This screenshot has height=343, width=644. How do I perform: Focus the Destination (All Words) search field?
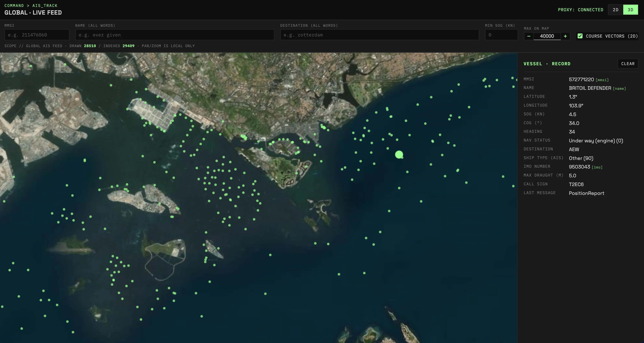[380, 35]
